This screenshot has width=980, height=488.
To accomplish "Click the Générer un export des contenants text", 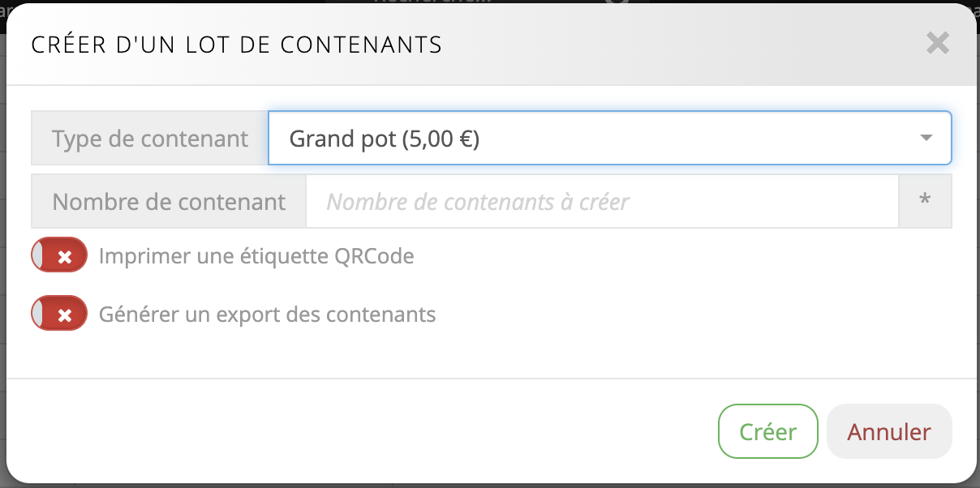I will [x=268, y=315].
